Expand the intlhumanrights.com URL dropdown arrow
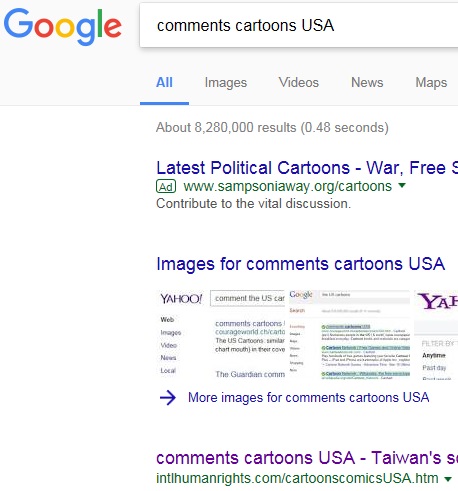The height and width of the screenshot is (491, 458). pyautogui.click(x=448, y=479)
